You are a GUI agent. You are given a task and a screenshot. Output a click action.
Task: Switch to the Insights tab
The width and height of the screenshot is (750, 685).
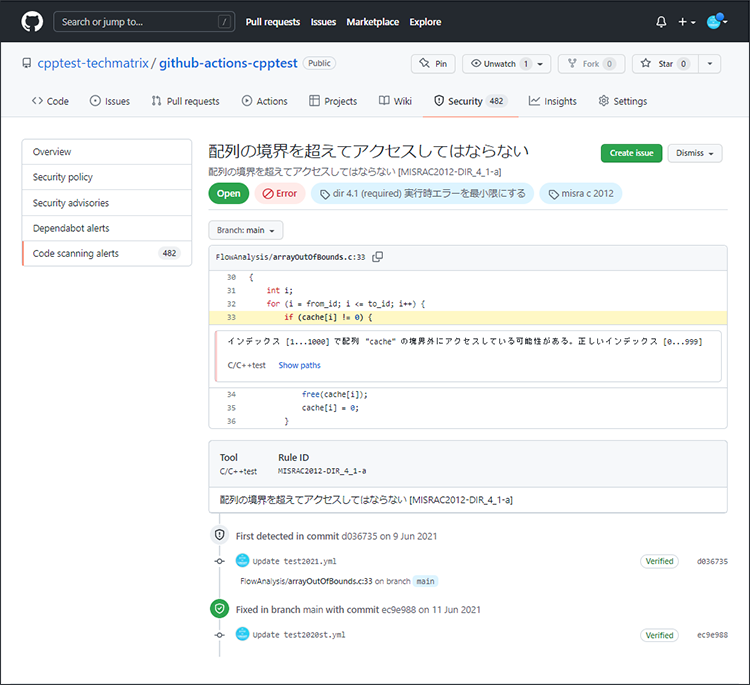pos(552,101)
